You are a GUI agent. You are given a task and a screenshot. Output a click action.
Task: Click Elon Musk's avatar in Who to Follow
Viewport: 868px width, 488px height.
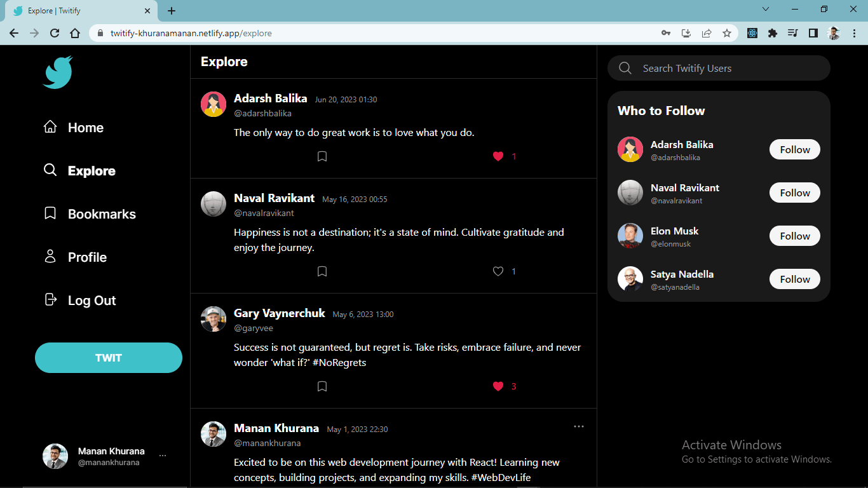(x=630, y=236)
